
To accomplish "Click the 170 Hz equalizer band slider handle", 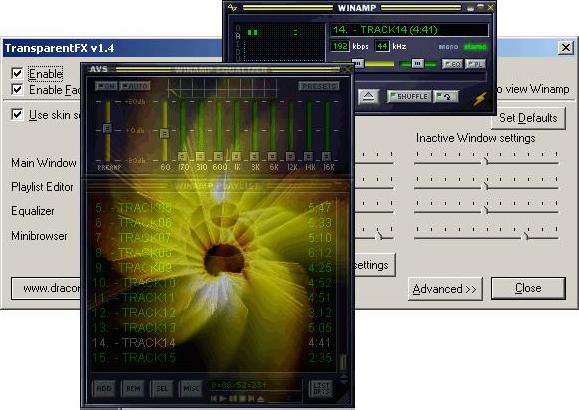I will click(182, 156).
